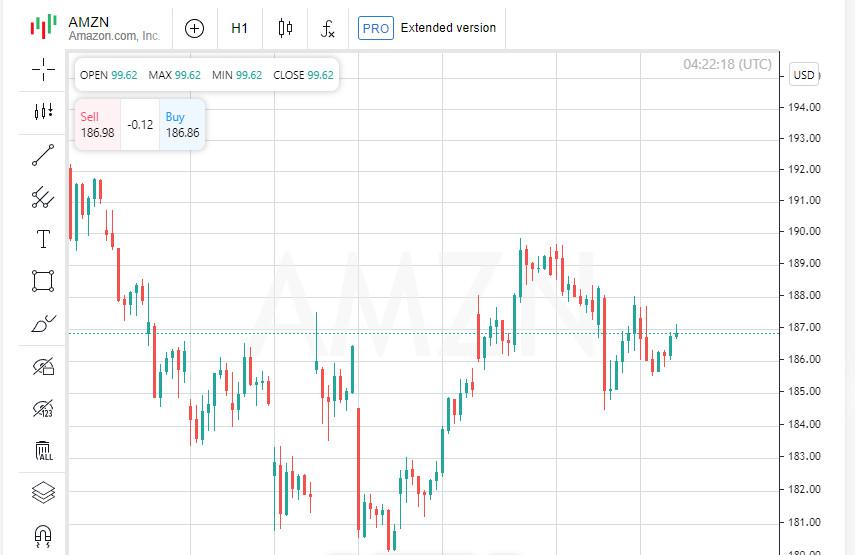The width and height of the screenshot is (855, 555).
Task: Open the candlestick chart style dropdown
Action: (285, 28)
